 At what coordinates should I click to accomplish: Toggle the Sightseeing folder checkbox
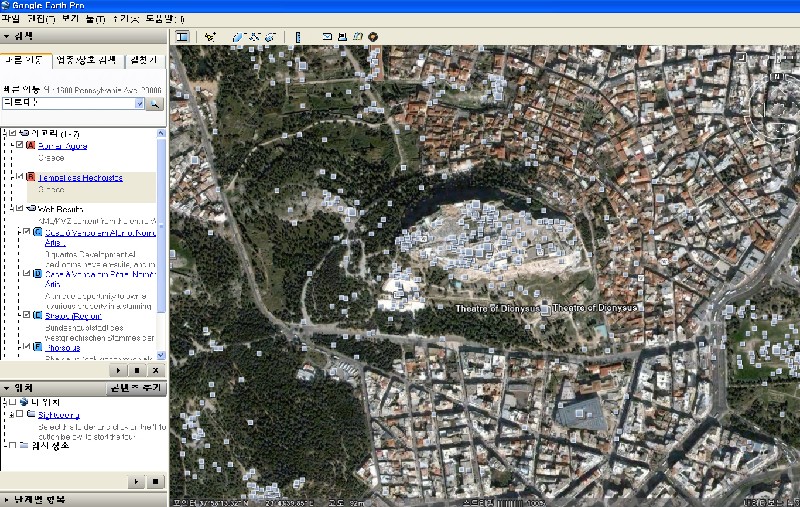tap(19, 414)
